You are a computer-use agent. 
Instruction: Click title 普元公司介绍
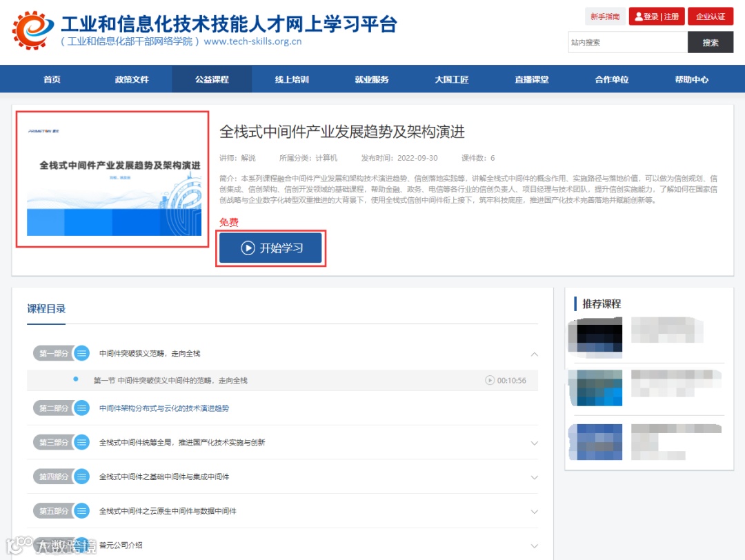[121, 545]
